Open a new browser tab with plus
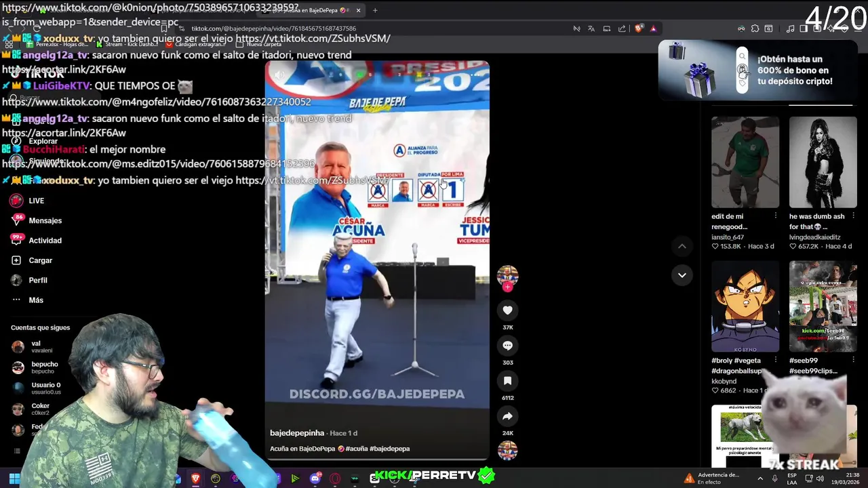This screenshot has width=868, height=488. tap(375, 10)
